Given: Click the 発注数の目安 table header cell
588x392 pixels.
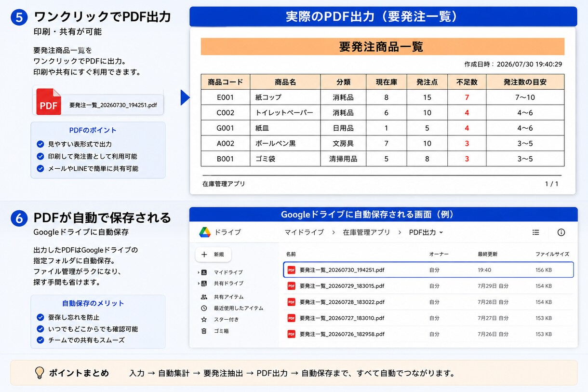Looking at the screenshot, I should [x=525, y=82].
